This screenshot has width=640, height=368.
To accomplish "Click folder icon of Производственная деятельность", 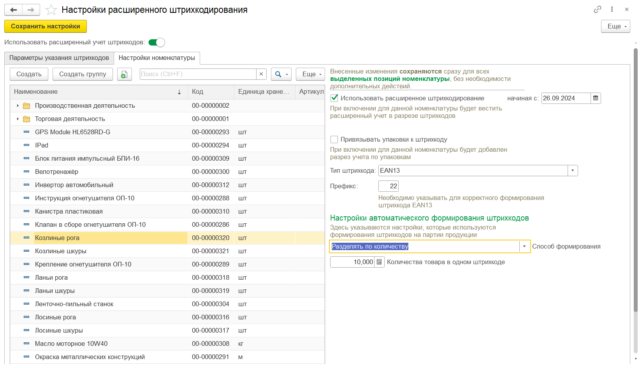I will (x=27, y=106).
